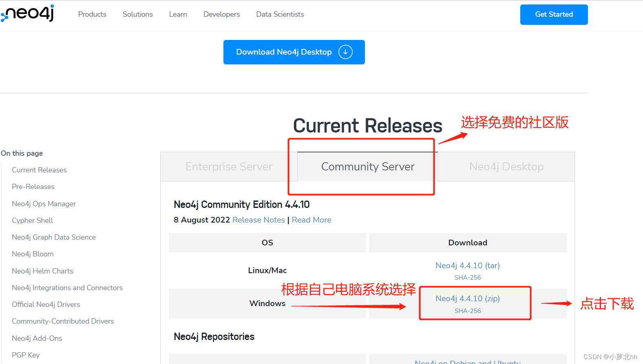Screen dimensions: 643x364
Task: Click the Neo4j logo
Action: 27,13
